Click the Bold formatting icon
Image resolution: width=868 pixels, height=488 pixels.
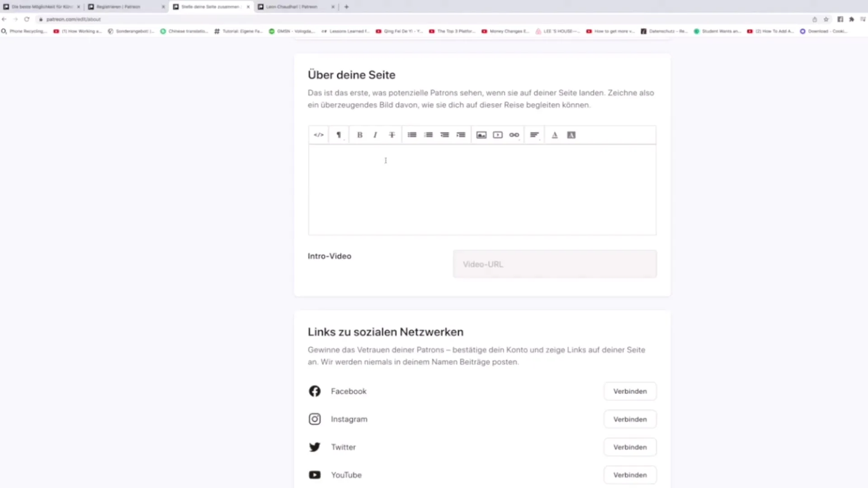[359, 135]
